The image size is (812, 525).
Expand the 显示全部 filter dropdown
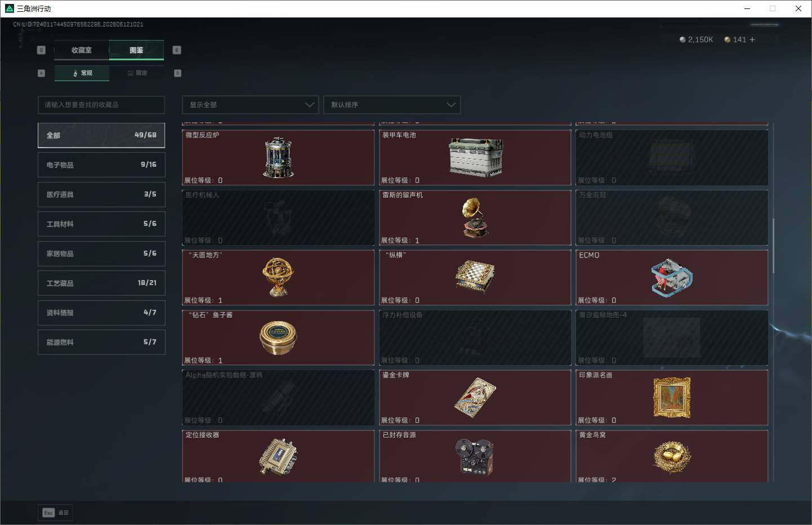coord(251,105)
